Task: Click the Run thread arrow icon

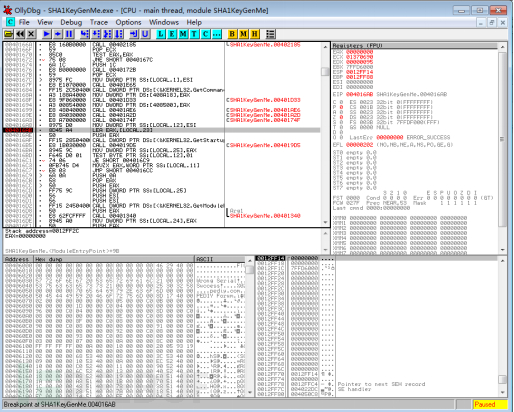Action: click(x=58, y=34)
